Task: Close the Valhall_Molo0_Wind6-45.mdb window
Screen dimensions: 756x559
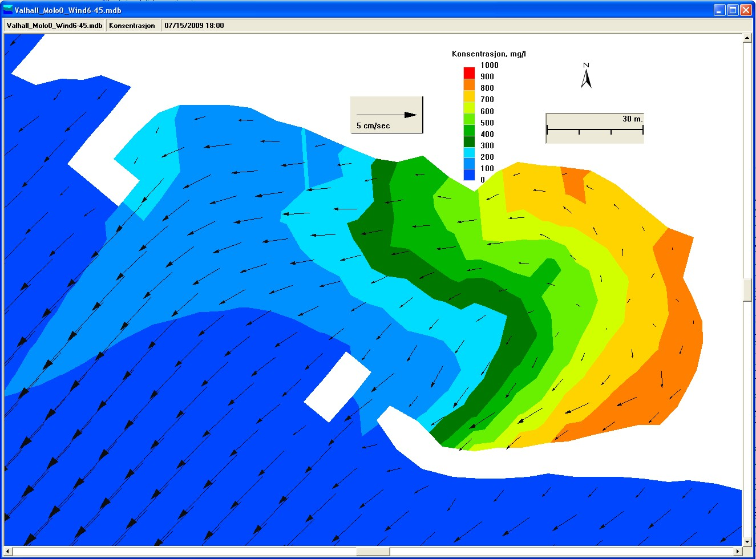Action: [746, 10]
